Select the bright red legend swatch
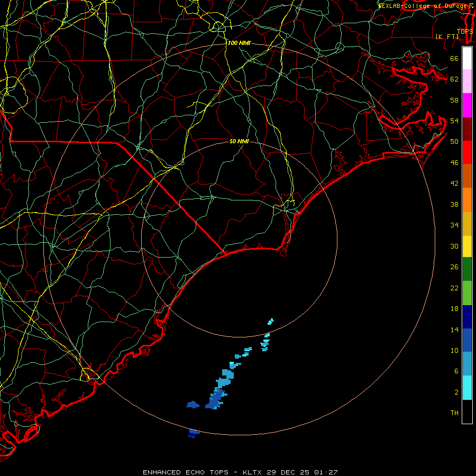Screen dimensions: 476x476 point(467,152)
